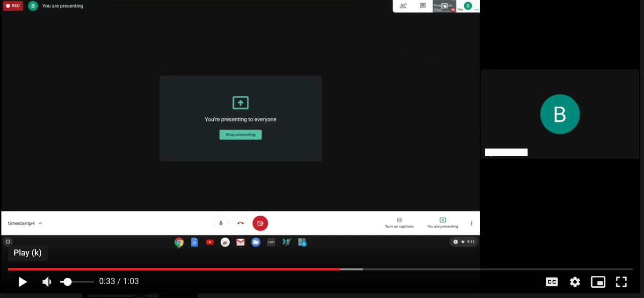Mute the microphone in the call

coord(220,223)
